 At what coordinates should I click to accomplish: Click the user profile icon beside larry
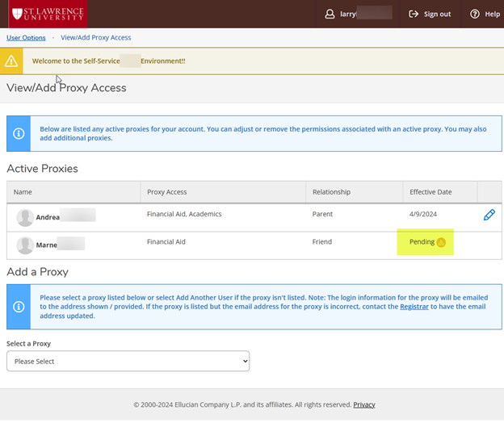coord(330,14)
